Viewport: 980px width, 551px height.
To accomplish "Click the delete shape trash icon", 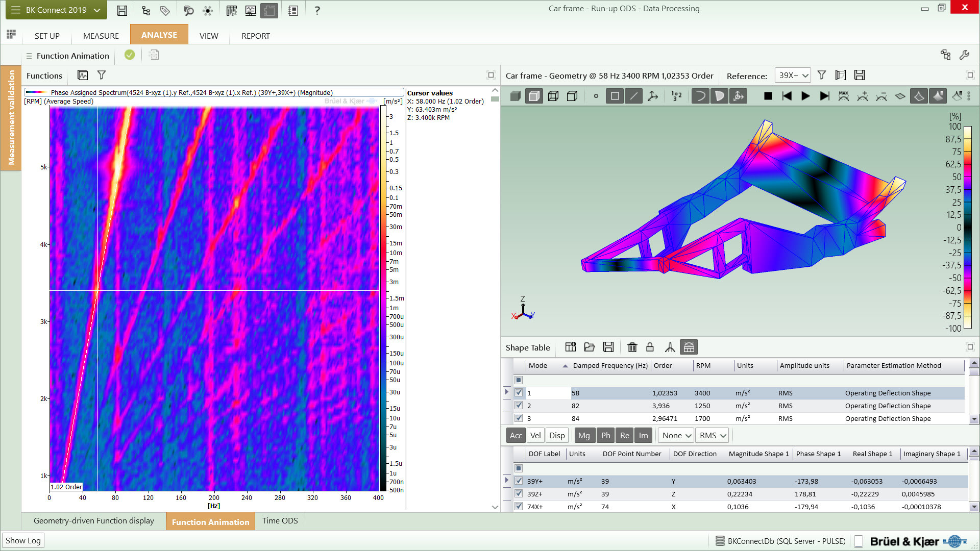I will (x=632, y=347).
